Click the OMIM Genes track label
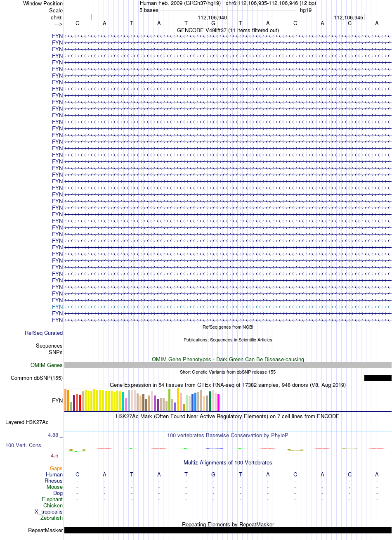The height and width of the screenshot is (540, 392). [47, 365]
